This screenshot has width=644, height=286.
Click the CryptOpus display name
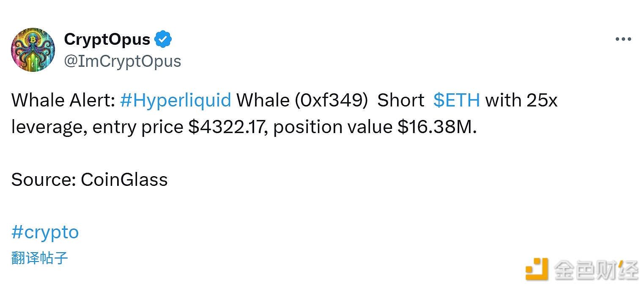(x=107, y=39)
